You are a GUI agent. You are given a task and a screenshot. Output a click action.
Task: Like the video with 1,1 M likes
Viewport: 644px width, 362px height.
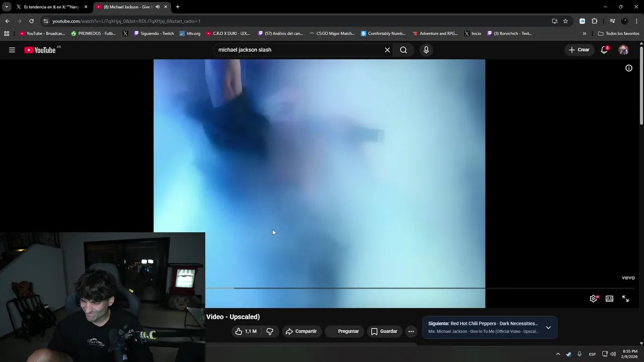tap(246, 331)
